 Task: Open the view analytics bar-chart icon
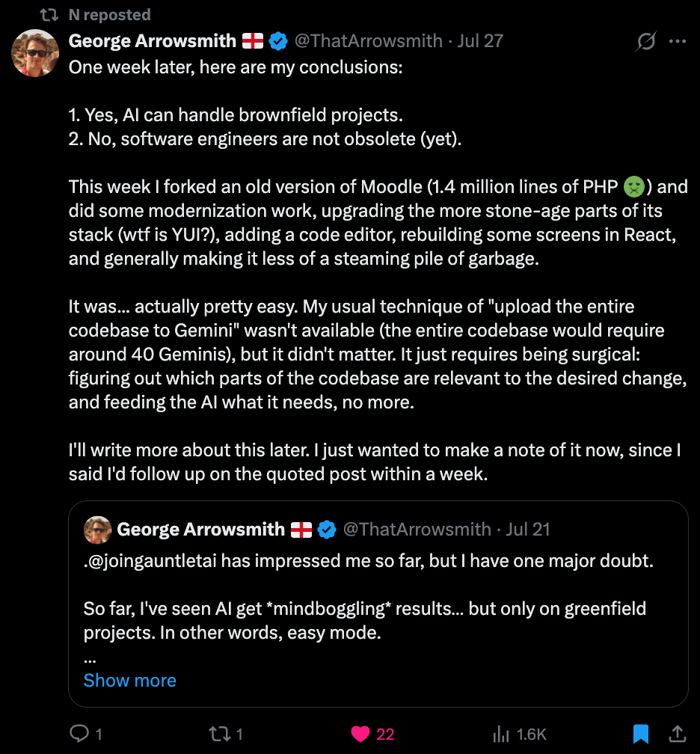click(x=501, y=734)
